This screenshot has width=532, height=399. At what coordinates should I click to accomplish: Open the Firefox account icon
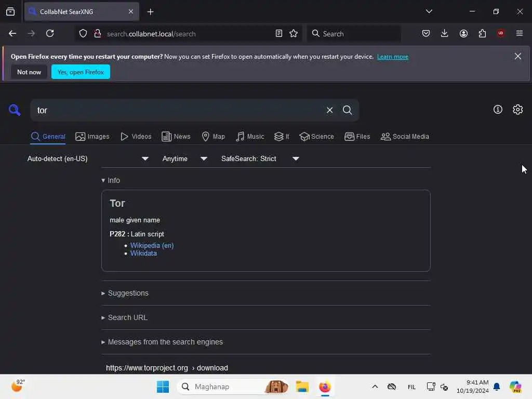(463, 33)
